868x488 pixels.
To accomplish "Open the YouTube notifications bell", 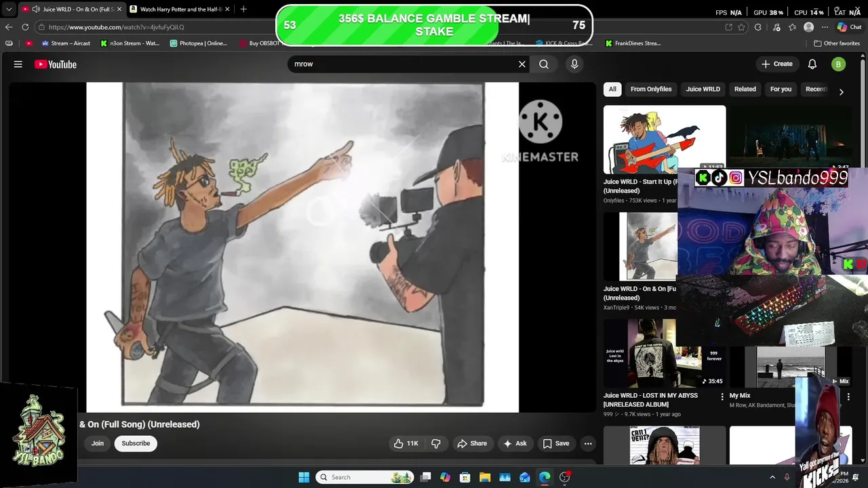I will pyautogui.click(x=812, y=64).
